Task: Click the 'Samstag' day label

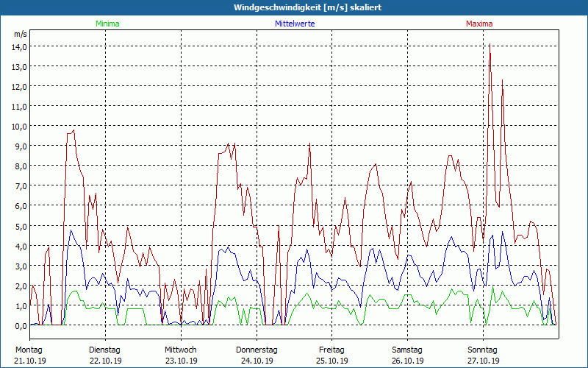Action: (x=407, y=350)
